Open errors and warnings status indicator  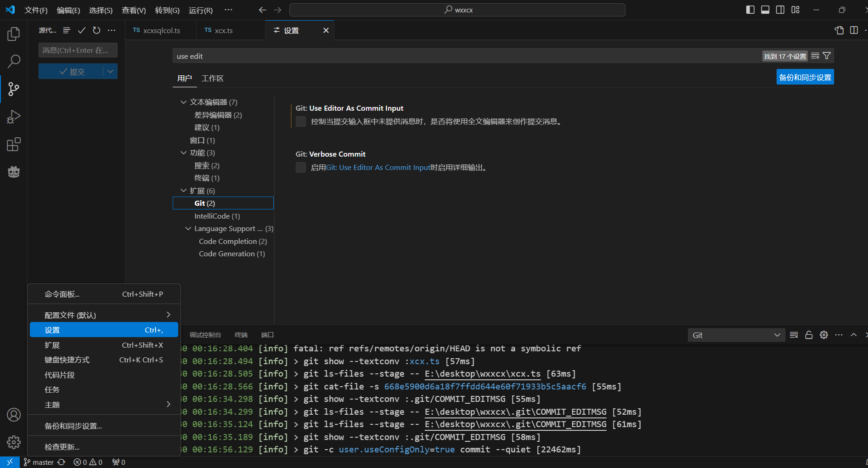click(x=88, y=462)
